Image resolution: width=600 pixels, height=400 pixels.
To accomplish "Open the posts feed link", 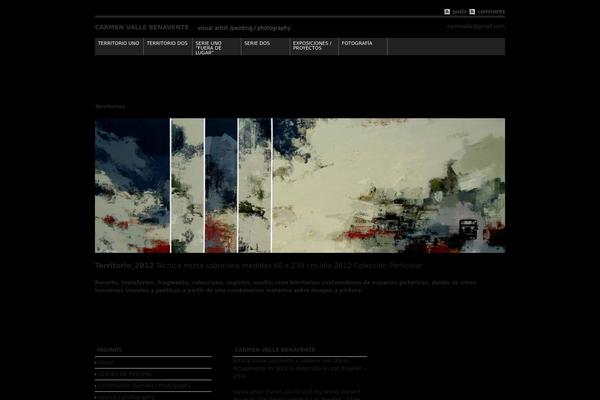I will (459, 11).
